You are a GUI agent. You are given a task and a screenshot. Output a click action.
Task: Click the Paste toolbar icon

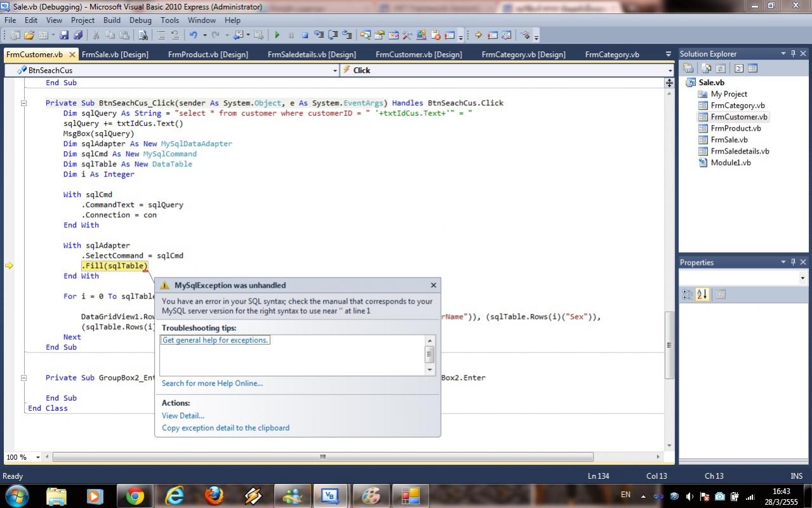tap(124, 35)
